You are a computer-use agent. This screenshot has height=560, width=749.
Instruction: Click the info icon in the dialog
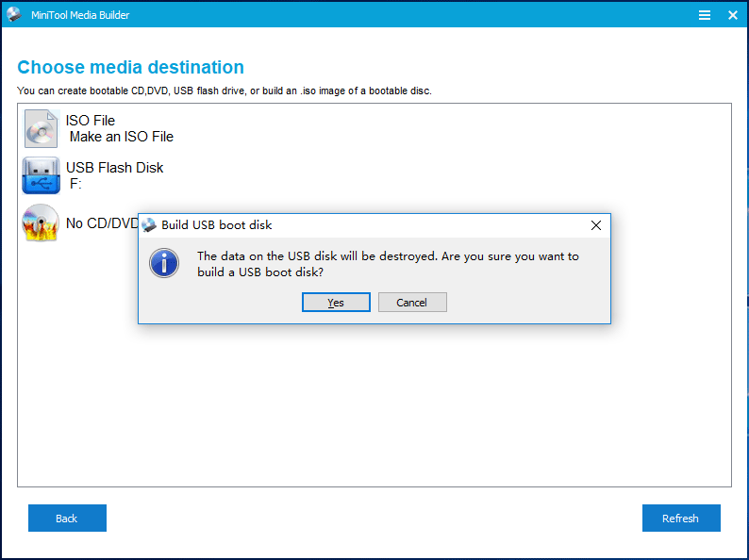[x=164, y=263]
